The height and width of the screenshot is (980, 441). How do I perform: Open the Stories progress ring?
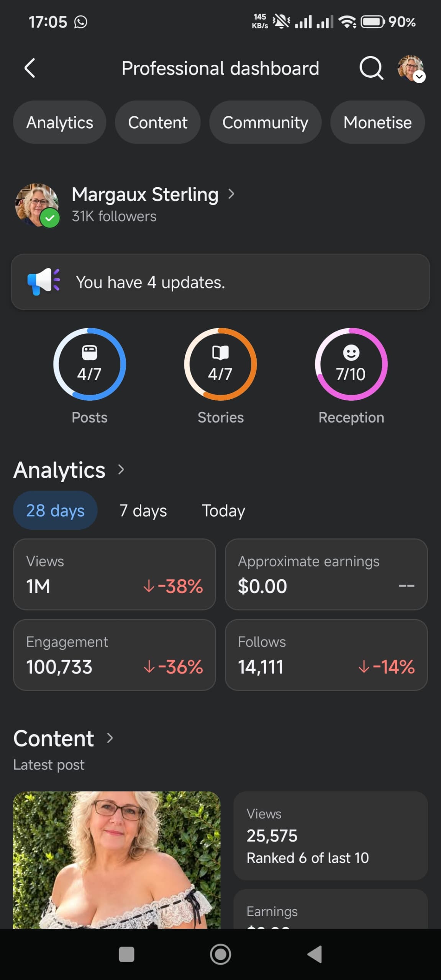coord(220,364)
